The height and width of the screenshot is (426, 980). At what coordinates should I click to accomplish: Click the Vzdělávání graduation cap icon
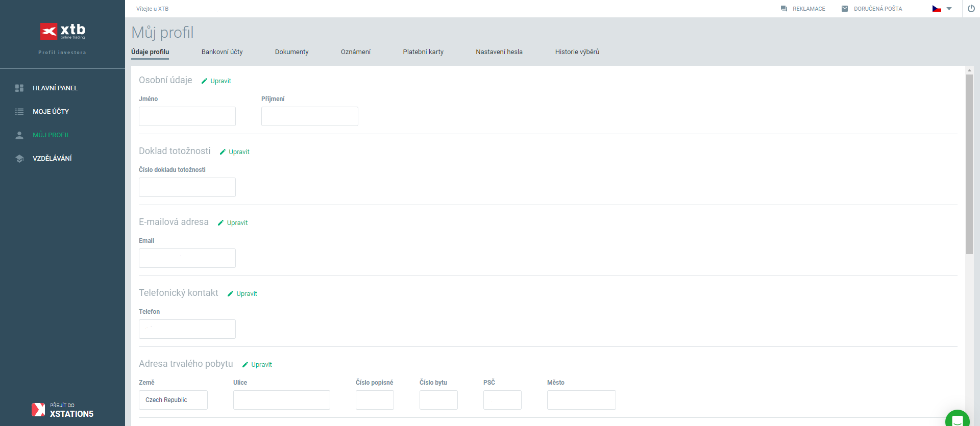[19, 159]
